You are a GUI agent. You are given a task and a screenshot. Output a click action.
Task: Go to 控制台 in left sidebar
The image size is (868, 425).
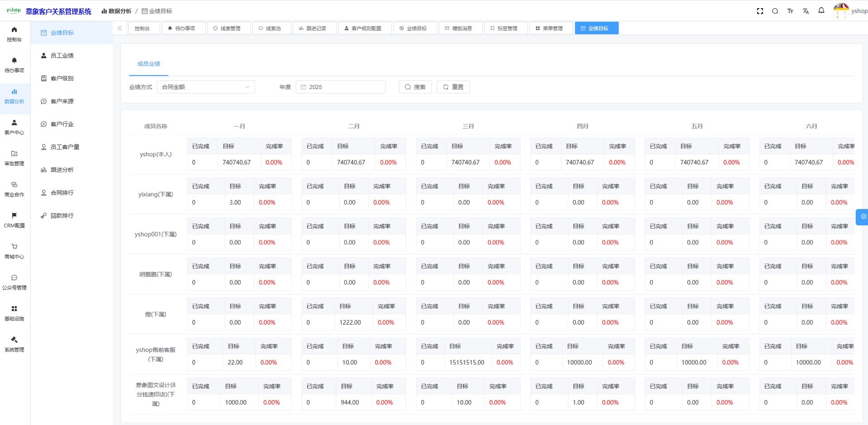coord(14,34)
